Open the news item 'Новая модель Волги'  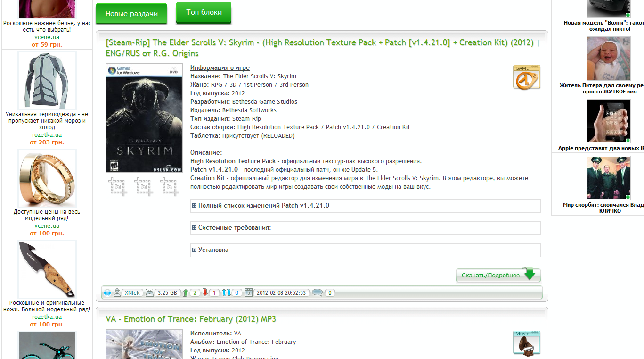603,25
